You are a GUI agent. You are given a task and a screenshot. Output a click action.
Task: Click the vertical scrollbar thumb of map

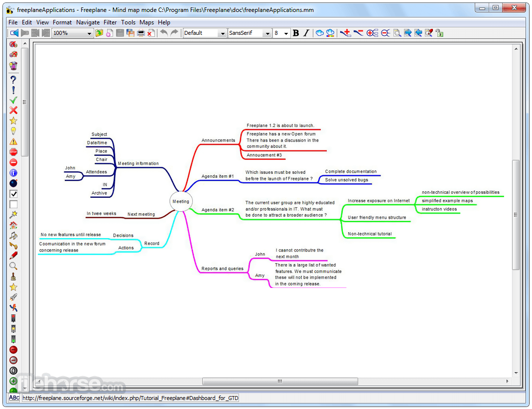516,215
